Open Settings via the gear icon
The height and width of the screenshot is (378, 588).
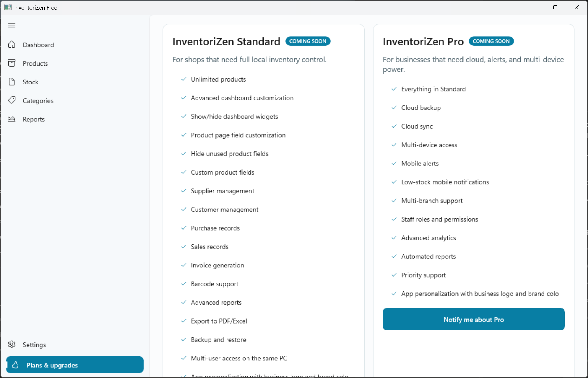pyautogui.click(x=12, y=344)
